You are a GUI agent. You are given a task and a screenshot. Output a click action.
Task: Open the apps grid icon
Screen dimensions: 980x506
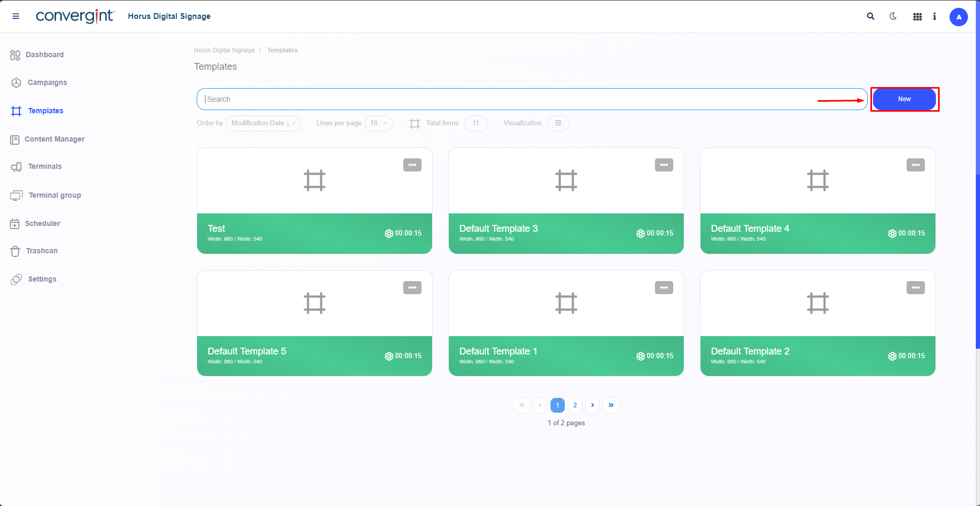[917, 17]
